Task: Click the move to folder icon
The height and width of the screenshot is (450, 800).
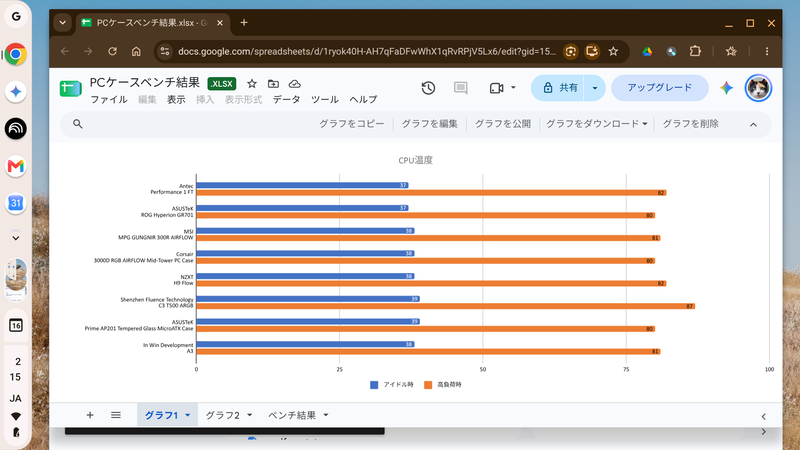Action: click(x=273, y=84)
